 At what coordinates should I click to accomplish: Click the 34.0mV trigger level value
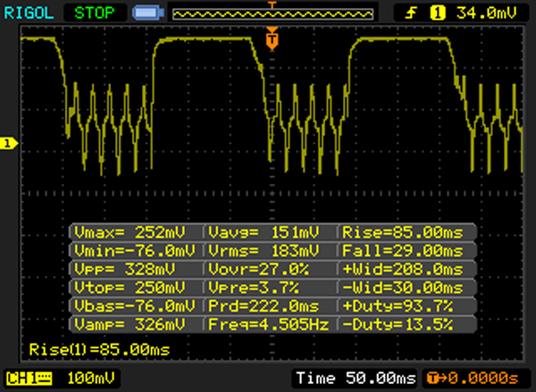point(487,13)
